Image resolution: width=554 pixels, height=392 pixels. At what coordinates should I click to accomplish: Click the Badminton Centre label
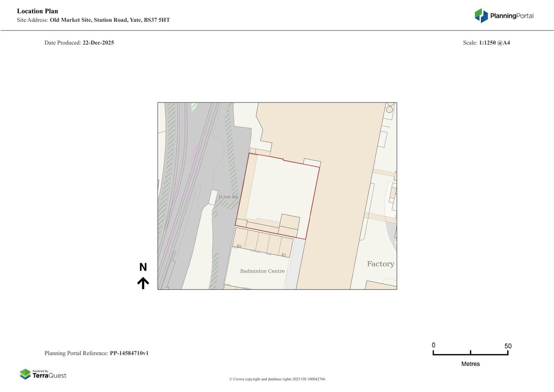pos(262,271)
